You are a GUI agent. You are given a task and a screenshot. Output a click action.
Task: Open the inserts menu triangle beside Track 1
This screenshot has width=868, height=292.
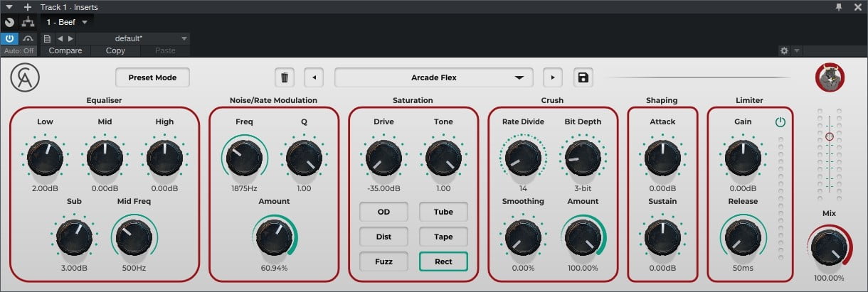(x=9, y=7)
